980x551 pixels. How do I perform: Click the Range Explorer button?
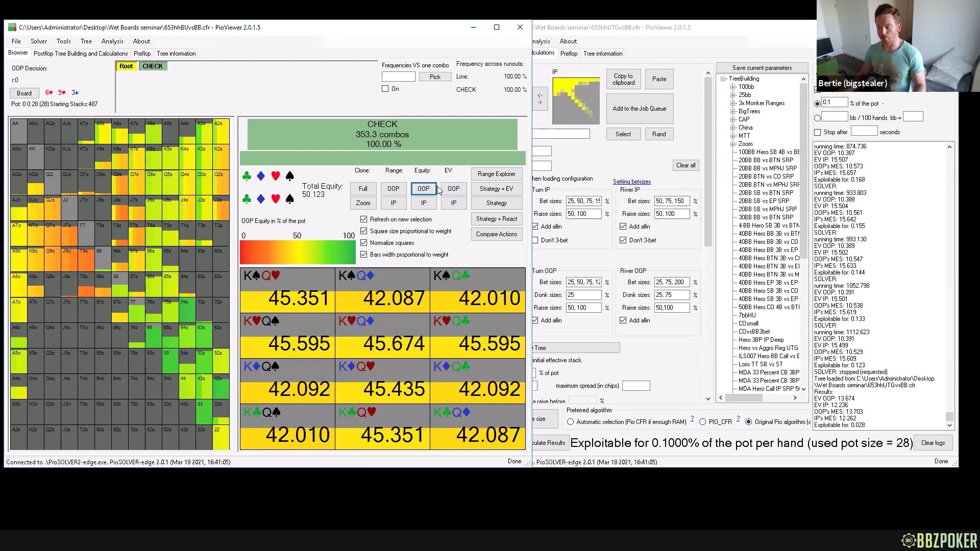coord(496,174)
